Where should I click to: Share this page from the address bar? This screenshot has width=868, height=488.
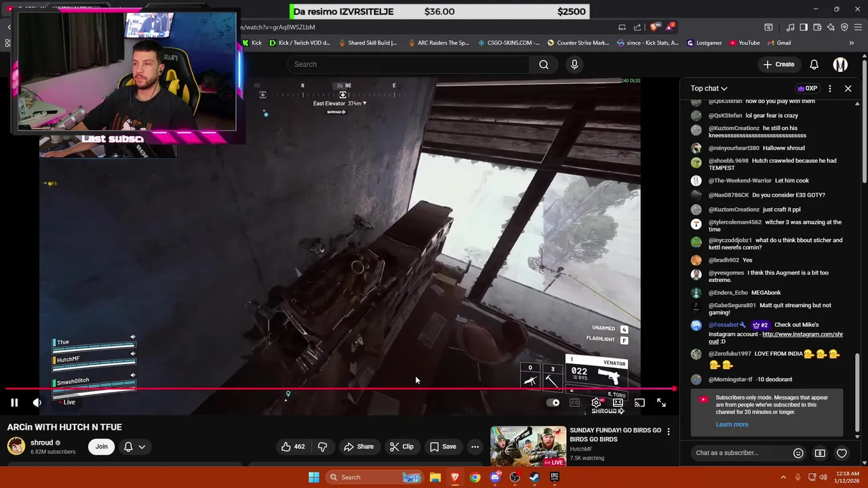637,27
